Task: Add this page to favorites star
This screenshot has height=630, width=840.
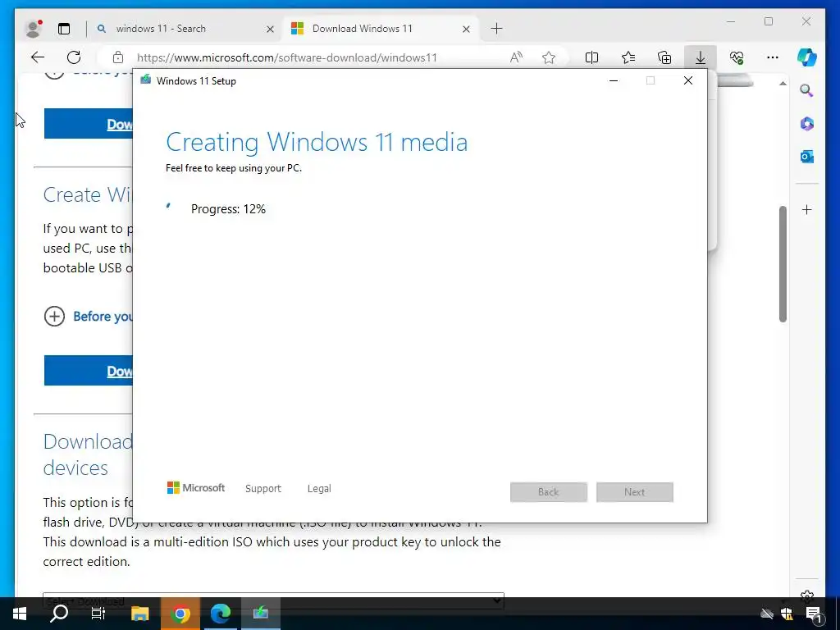Action: point(549,57)
